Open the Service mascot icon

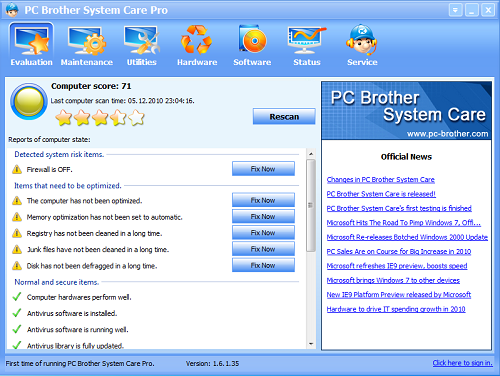point(362,40)
